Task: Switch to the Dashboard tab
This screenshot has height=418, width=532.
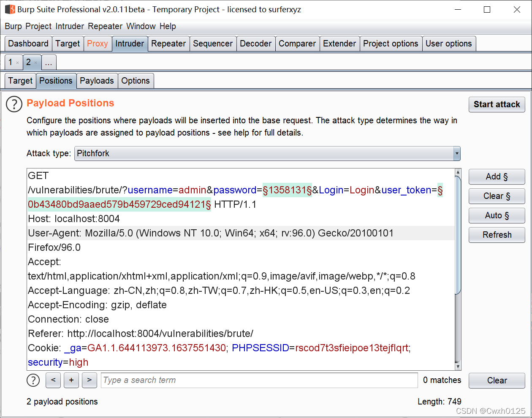Action: pos(28,43)
